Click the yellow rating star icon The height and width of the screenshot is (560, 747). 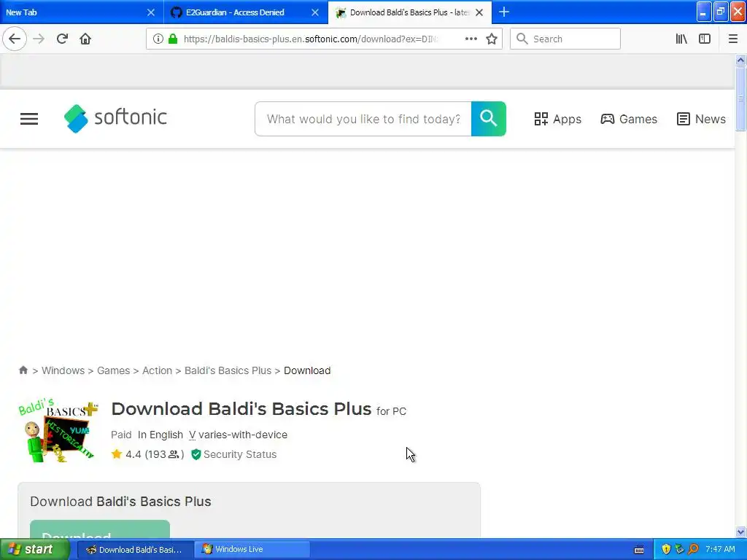117,454
